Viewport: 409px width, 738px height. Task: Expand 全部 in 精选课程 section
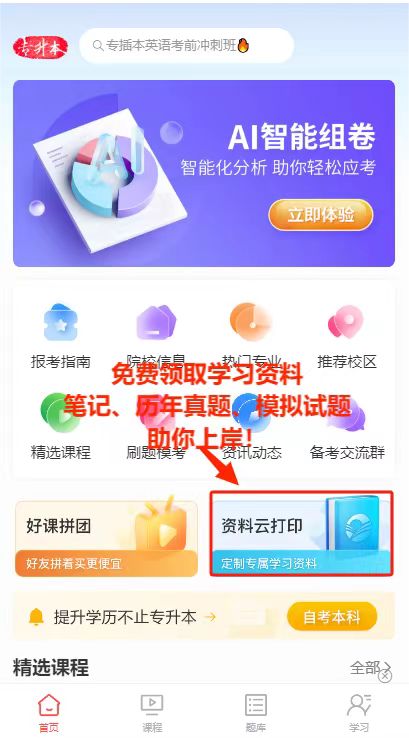[370, 667]
